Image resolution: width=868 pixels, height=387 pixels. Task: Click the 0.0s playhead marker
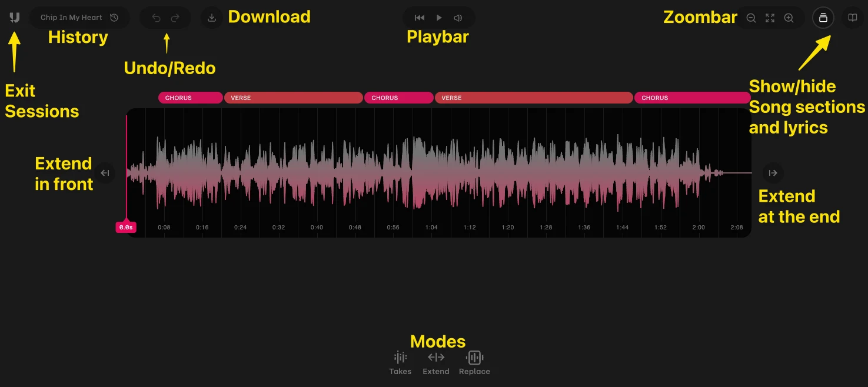point(126,227)
